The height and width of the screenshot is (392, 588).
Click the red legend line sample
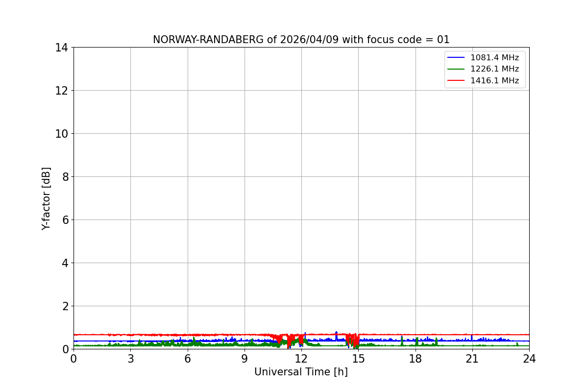click(457, 80)
